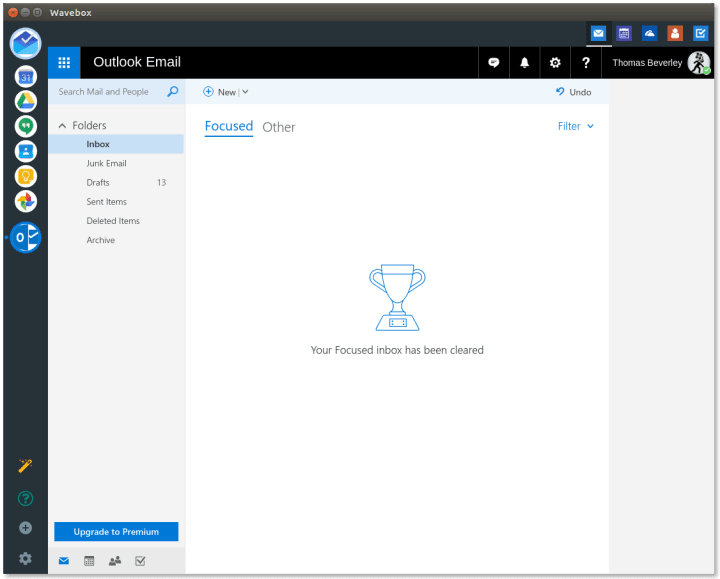Open mail view from bottom navigation
720x579 pixels.
[64, 561]
